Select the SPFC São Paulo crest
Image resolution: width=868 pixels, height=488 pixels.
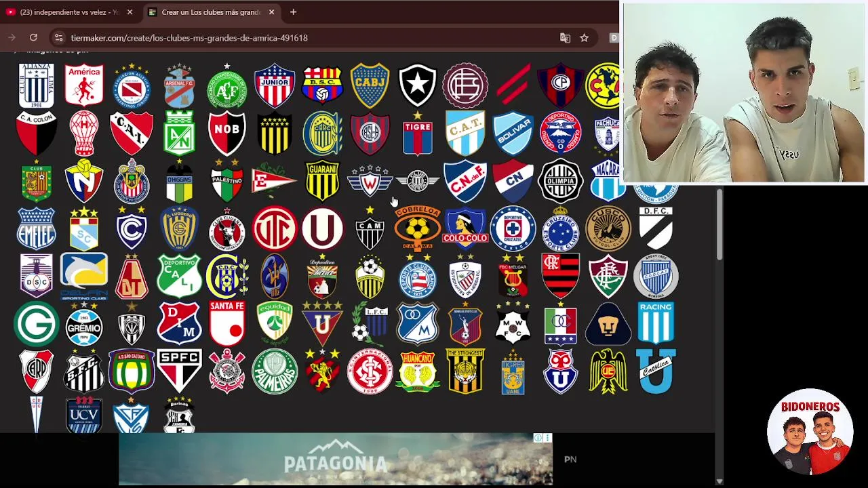click(x=180, y=371)
